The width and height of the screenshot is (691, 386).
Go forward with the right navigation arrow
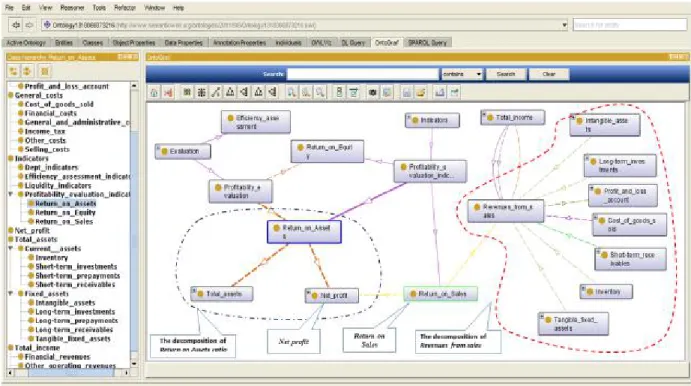(x=30, y=25)
